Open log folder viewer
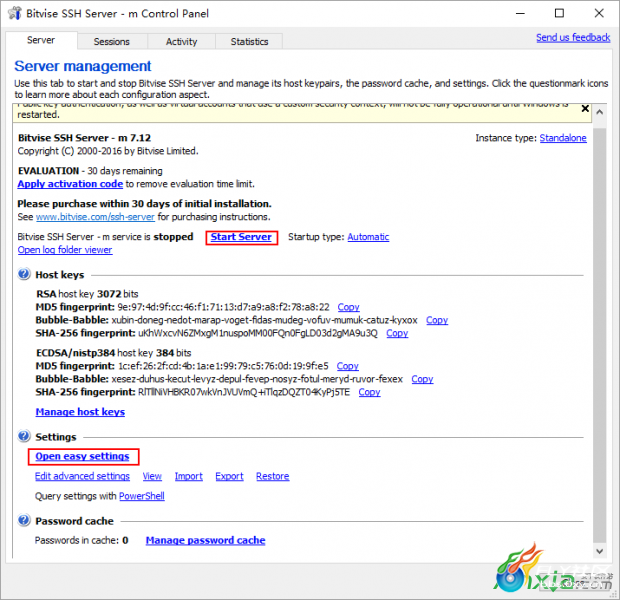The image size is (620, 600). coord(65,250)
